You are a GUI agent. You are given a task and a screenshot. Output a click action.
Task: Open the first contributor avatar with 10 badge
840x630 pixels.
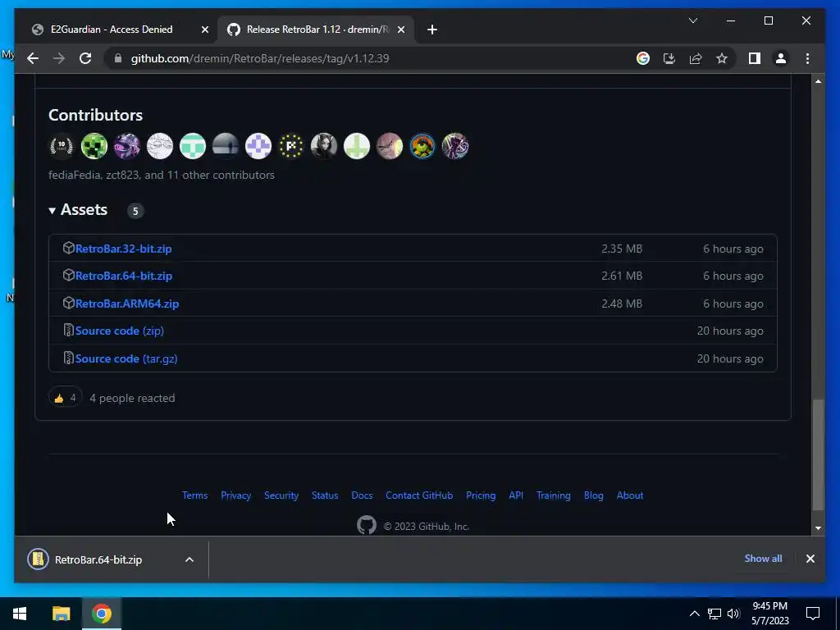62,146
